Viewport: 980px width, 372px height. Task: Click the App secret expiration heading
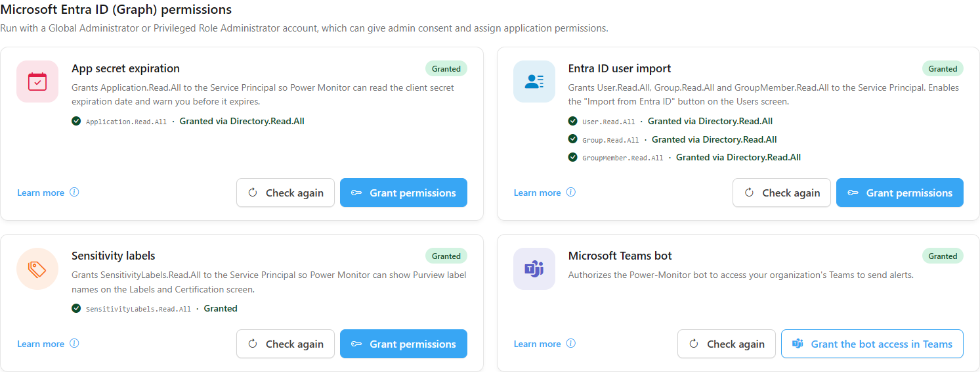pos(125,68)
